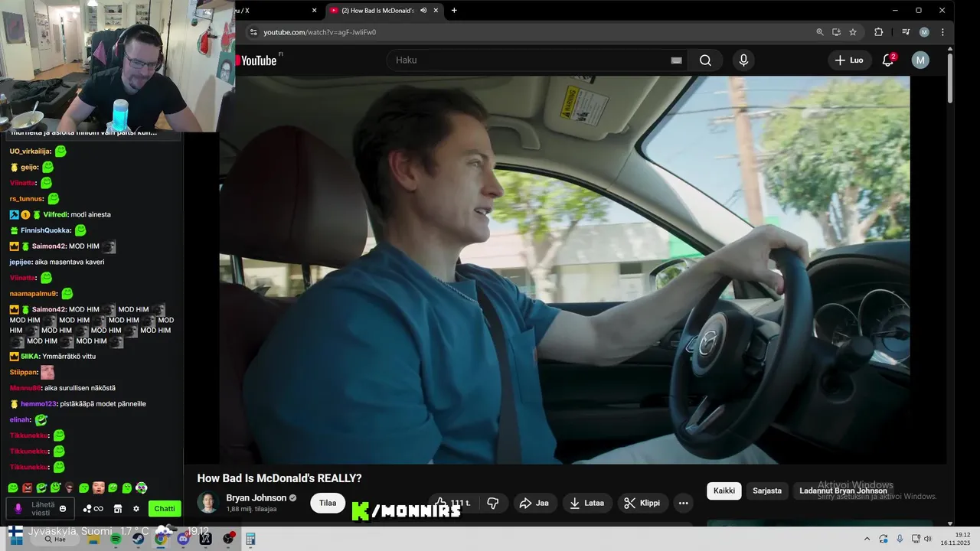Image resolution: width=980 pixels, height=551 pixels.
Task: Click the Lataa download button
Action: tap(587, 503)
